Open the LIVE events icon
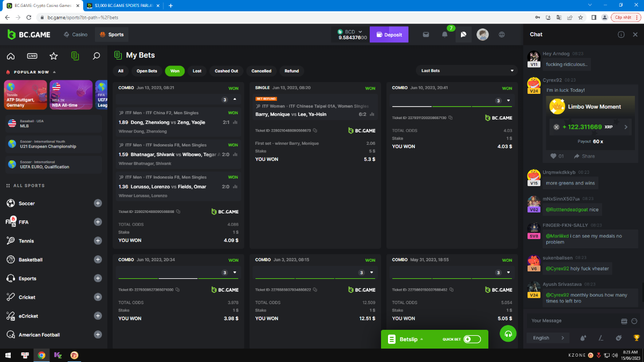The image size is (644, 362). tap(32, 56)
